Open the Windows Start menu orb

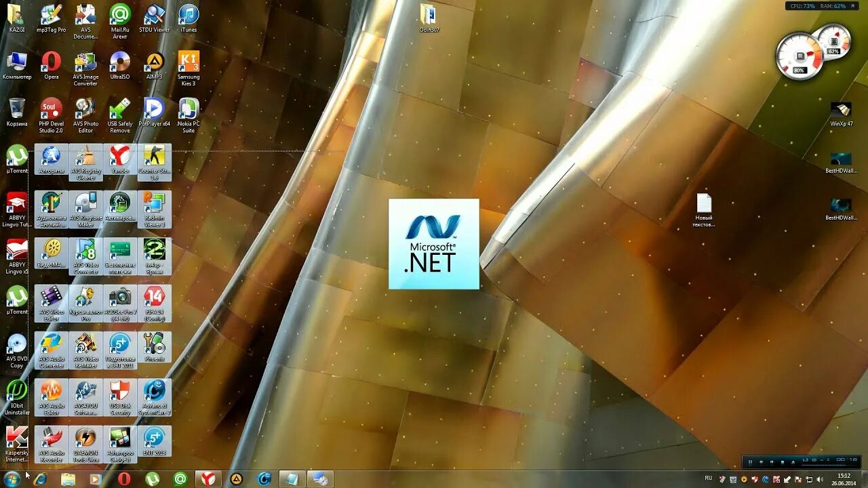12,479
